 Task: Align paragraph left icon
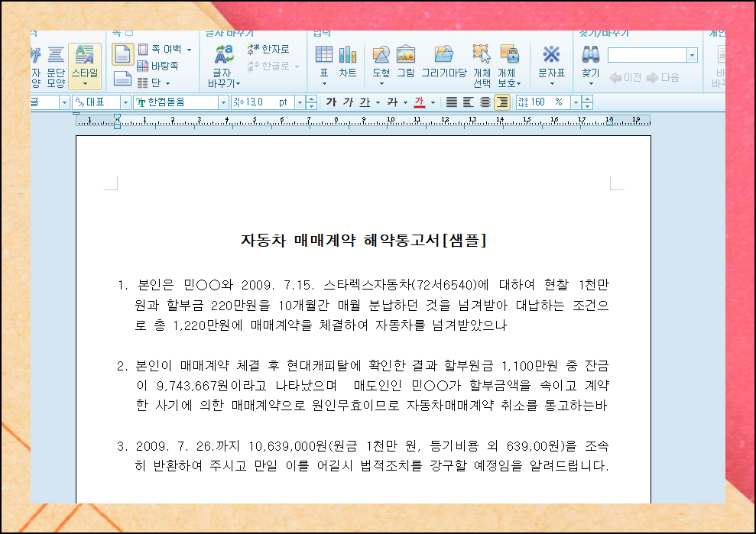(x=468, y=102)
